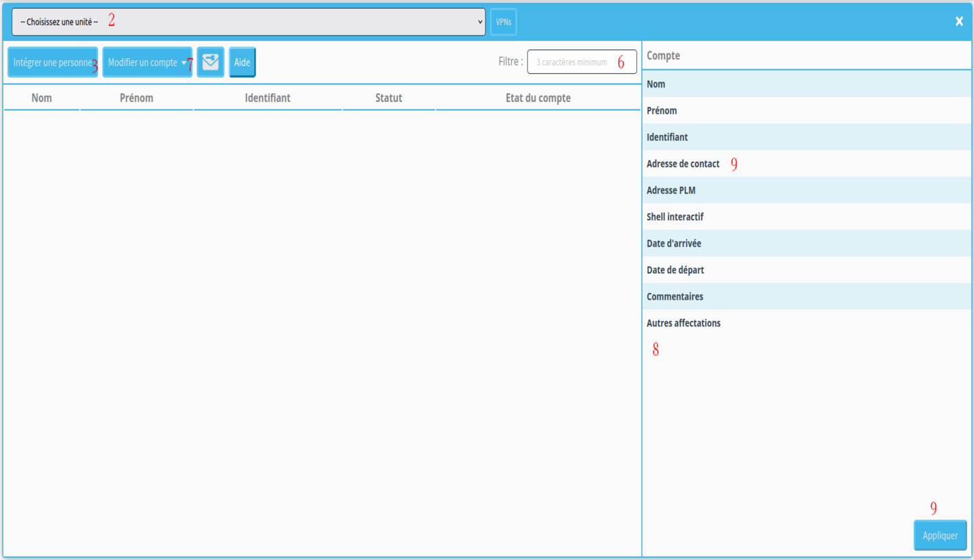Select the 'Adresse PLM' row in Compte panel

[x=671, y=190]
